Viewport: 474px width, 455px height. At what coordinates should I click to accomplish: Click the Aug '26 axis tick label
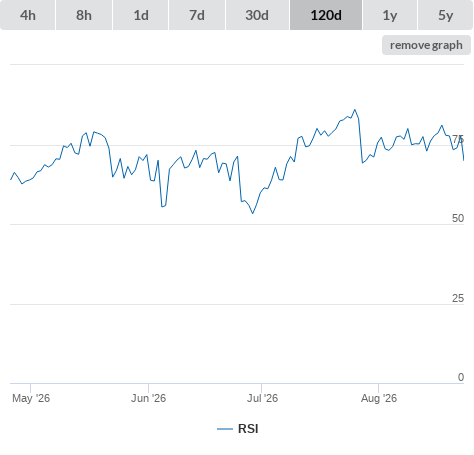click(x=379, y=398)
